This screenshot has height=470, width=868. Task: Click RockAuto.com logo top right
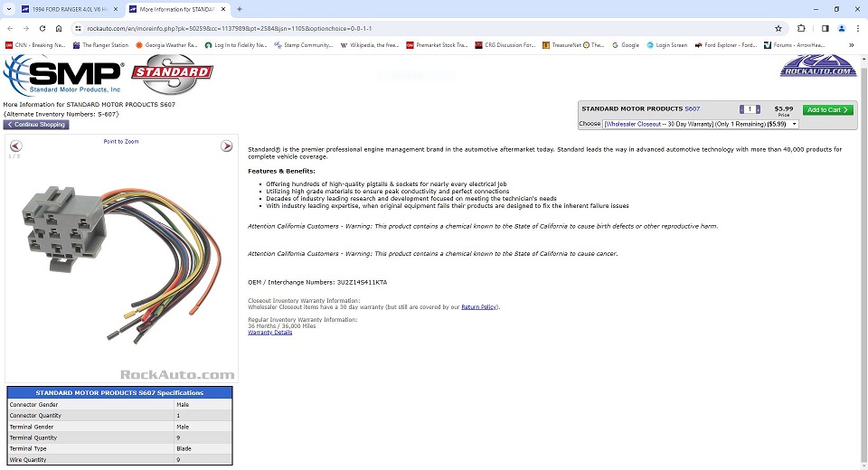coord(818,66)
